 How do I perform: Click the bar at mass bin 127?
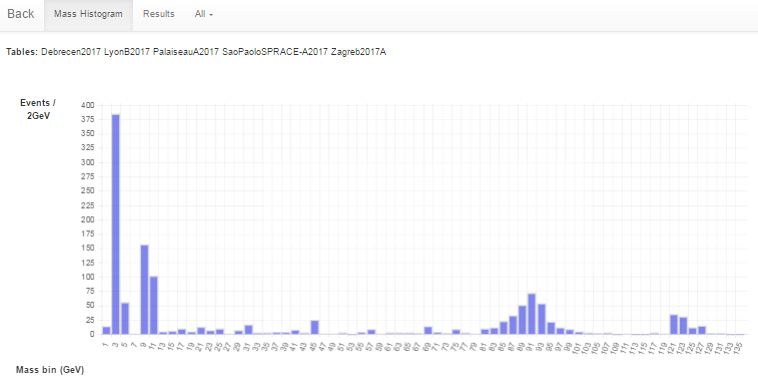click(x=702, y=330)
